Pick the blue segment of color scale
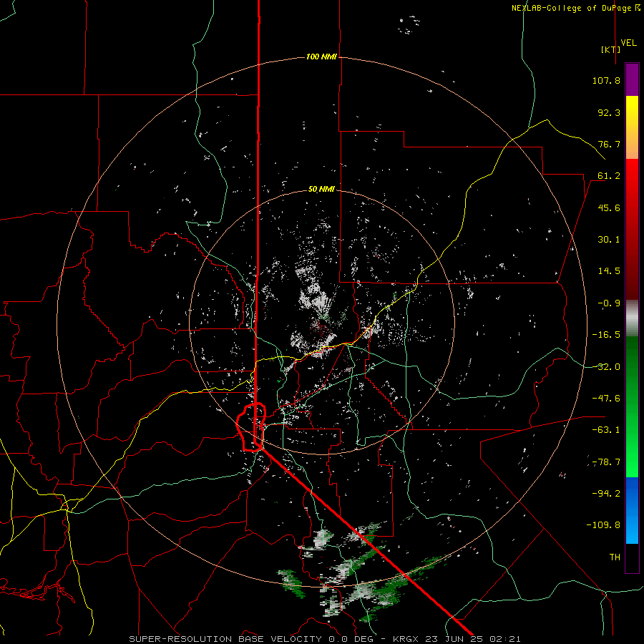This screenshot has height=644, width=644. 632,510
